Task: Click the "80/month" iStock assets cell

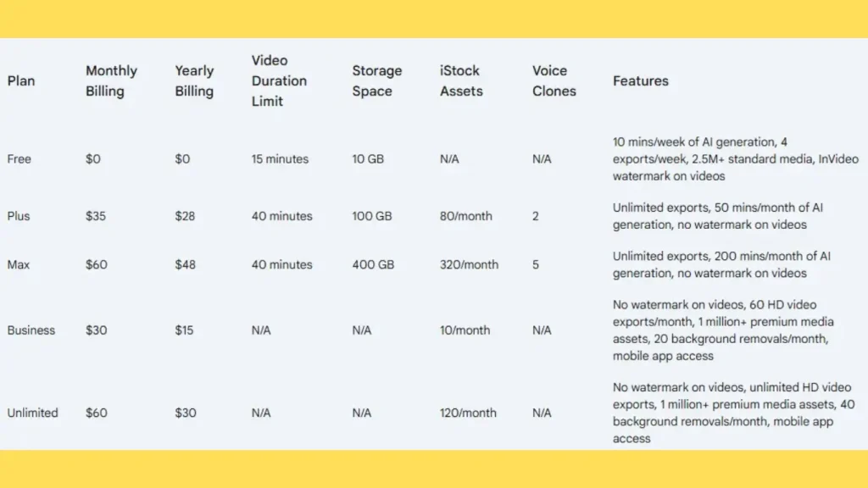Action: 465,216
